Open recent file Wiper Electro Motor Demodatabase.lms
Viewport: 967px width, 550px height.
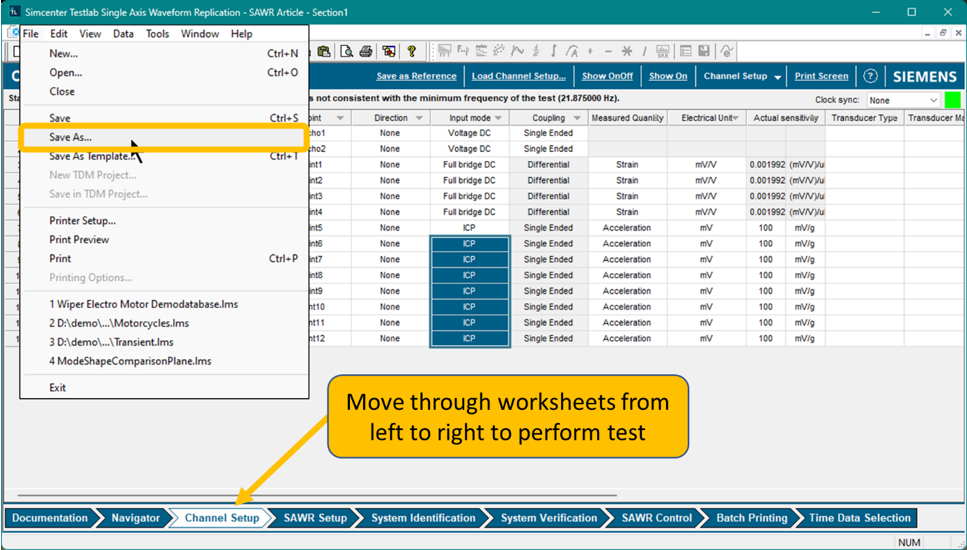[x=144, y=304]
